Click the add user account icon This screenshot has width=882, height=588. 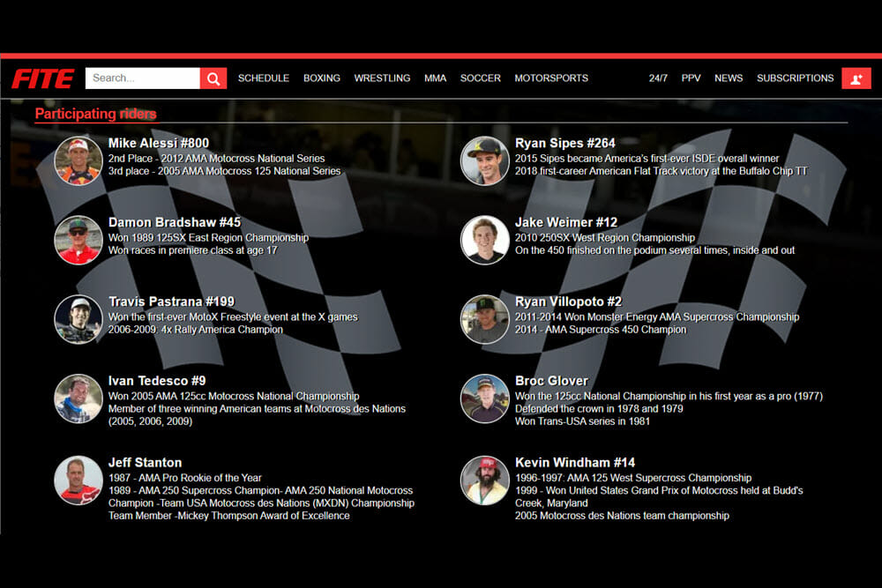click(856, 78)
